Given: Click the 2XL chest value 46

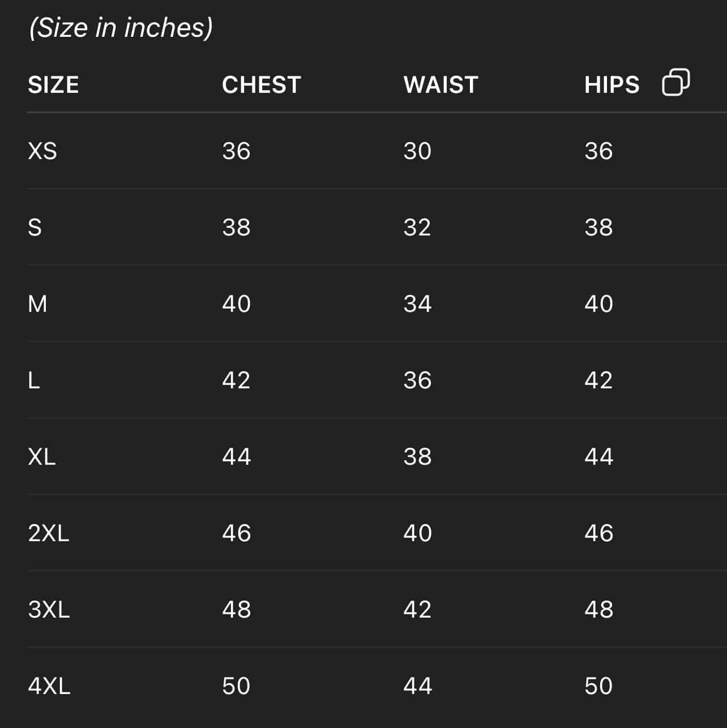Looking at the screenshot, I should [236, 533].
